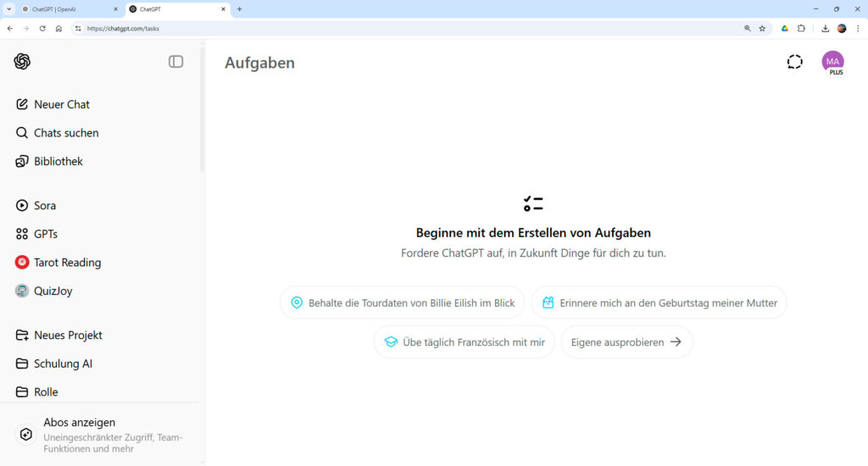Viewport: 868px width, 466px height.
Task: Click the grid icon beside GPTs
Action: (21, 234)
